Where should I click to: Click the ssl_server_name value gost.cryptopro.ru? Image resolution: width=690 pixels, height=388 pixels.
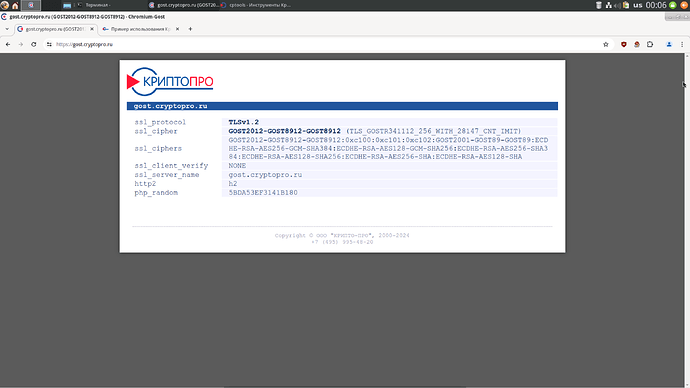[x=265, y=175]
